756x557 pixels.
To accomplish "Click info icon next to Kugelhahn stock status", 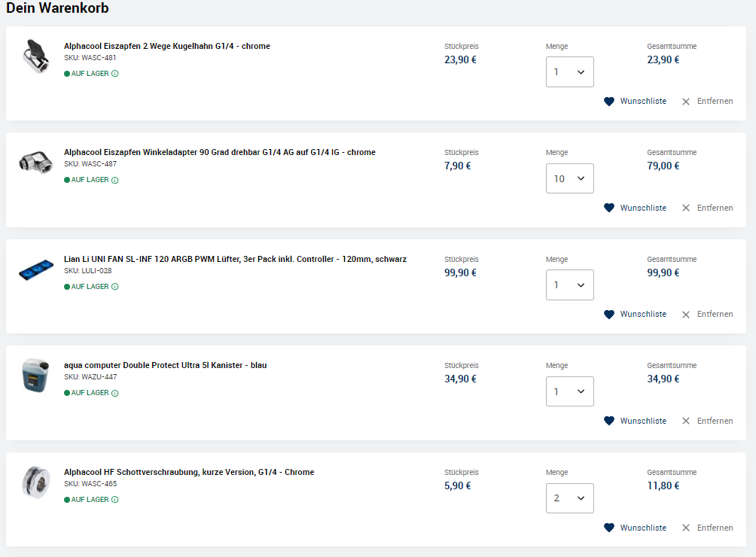I will [x=115, y=74].
